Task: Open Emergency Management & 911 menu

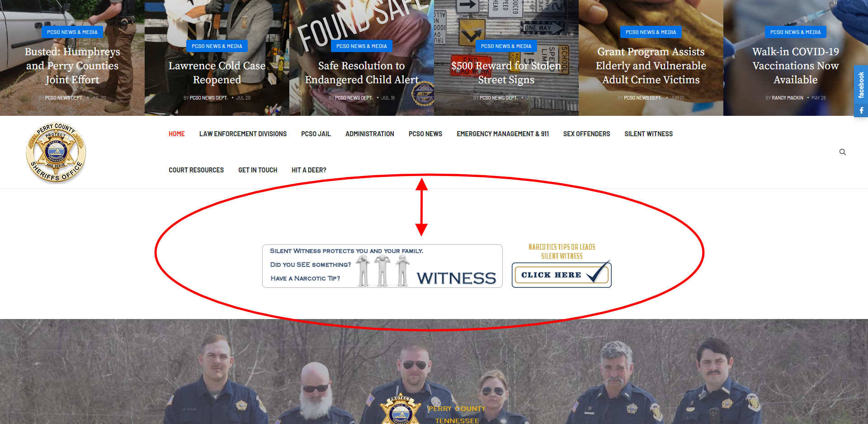Action: tap(503, 134)
